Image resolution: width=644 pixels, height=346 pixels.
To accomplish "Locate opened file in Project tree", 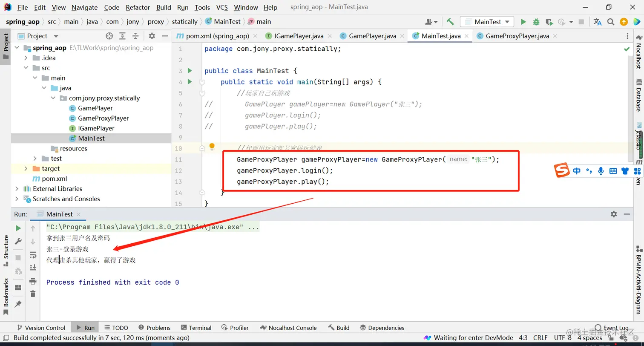I will [109, 36].
